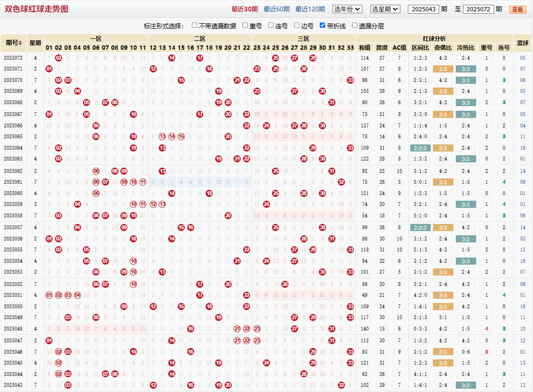The width and height of the screenshot is (533, 392).
Task: Open the 选星期 dropdown
Action: [x=385, y=9]
